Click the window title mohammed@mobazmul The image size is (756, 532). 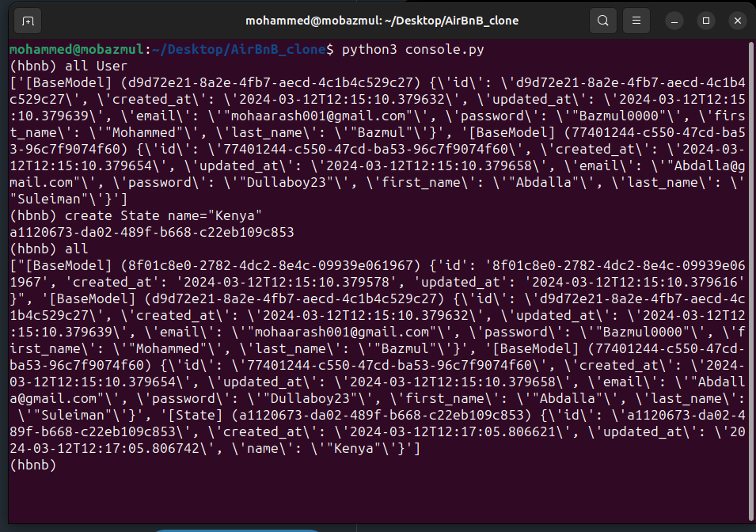[382, 21]
